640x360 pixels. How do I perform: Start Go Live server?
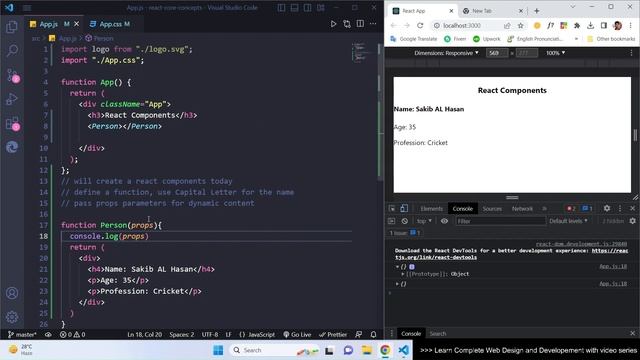click(297, 334)
